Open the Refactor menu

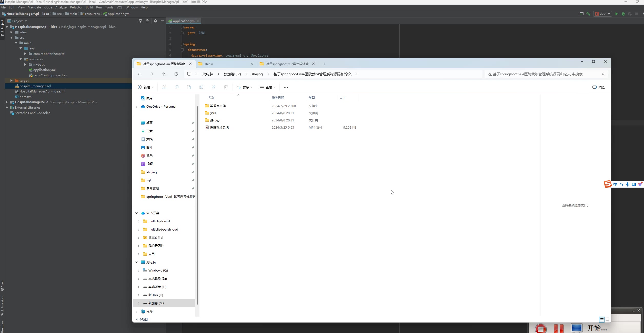[x=76, y=7]
